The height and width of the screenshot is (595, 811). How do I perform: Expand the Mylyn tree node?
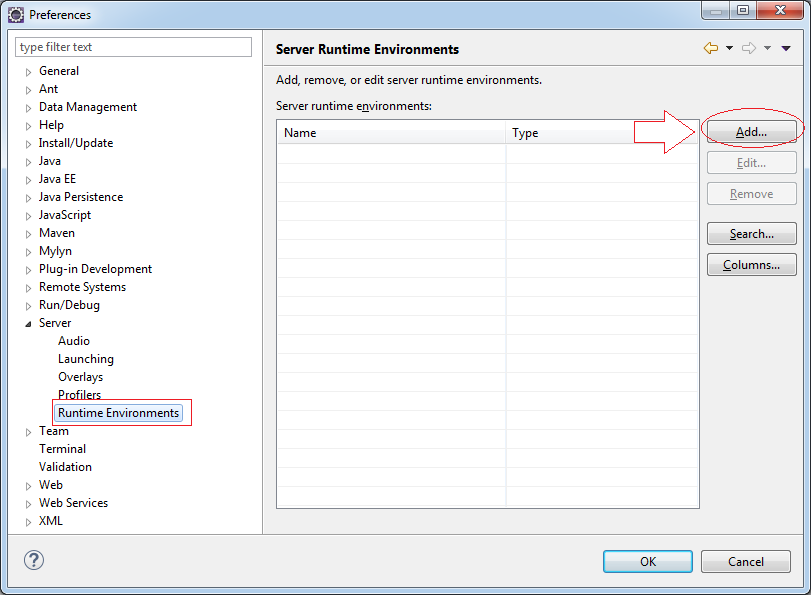pos(28,252)
